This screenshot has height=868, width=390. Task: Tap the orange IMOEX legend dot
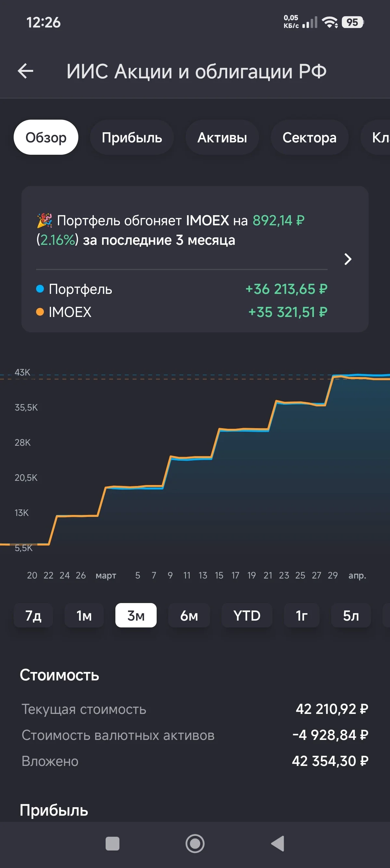[40, 312]
